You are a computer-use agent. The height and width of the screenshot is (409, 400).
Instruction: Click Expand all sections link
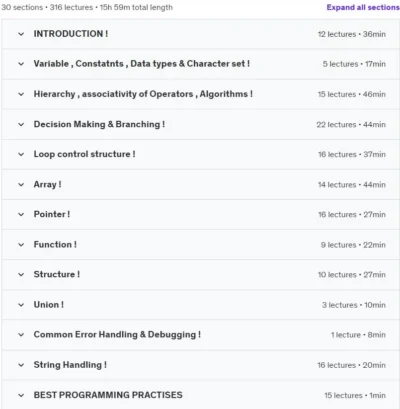click(363, 7)
